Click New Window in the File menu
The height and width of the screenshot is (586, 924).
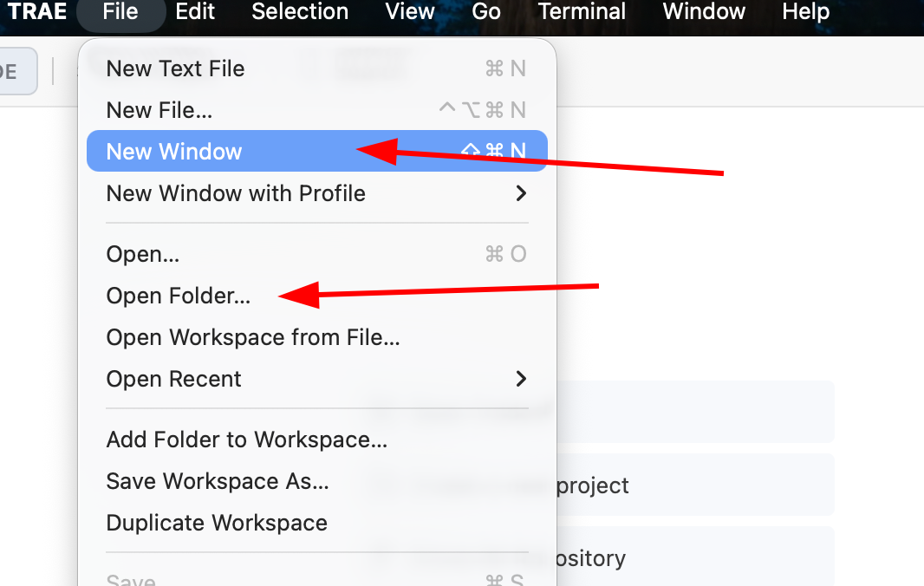[174, 152]
